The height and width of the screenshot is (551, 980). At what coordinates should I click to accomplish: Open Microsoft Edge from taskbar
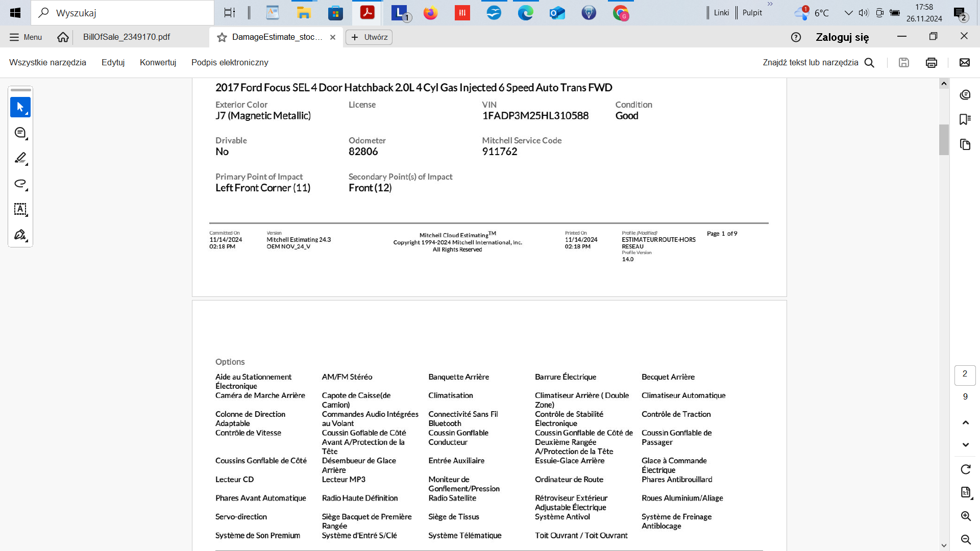pos(526,13)
